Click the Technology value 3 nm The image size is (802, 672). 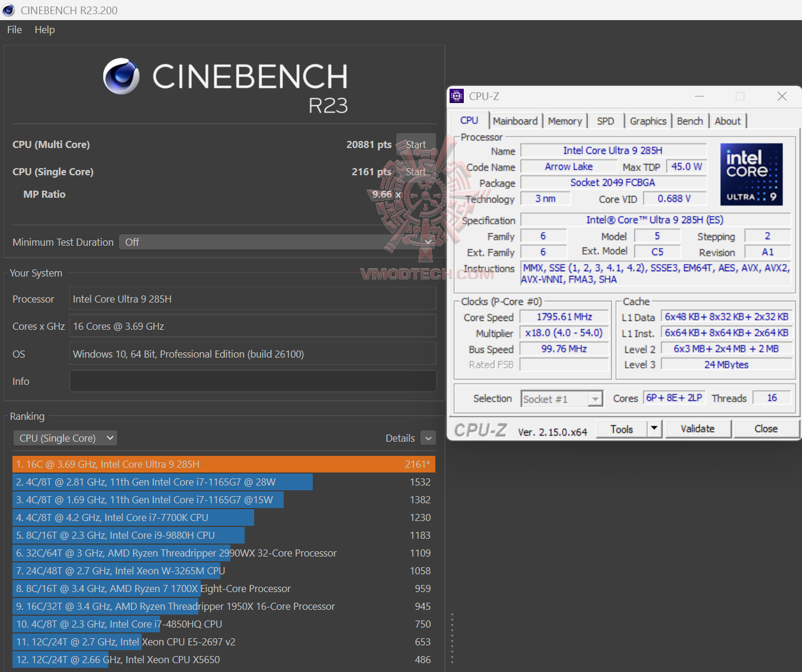[546, 199]
